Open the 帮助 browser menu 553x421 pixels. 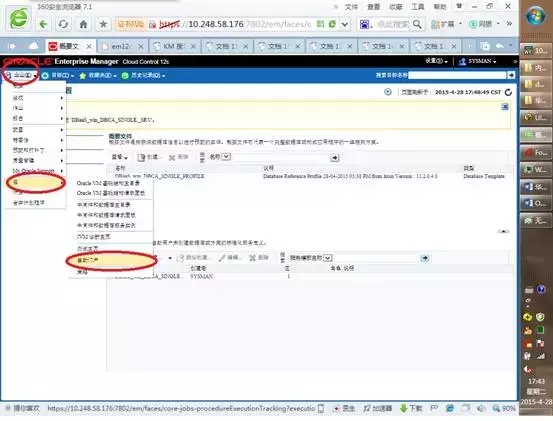(440, 7)
